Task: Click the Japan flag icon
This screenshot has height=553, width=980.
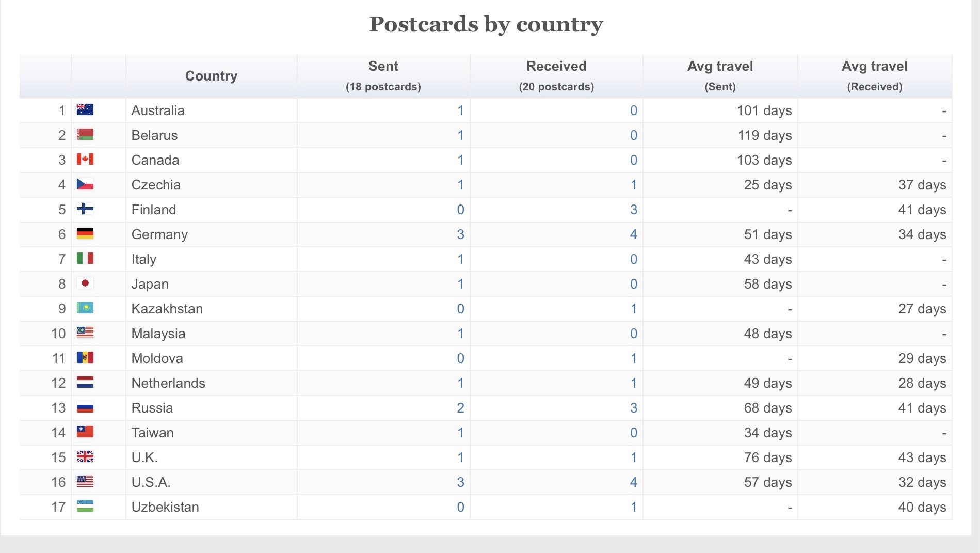Action: (85, 283)
